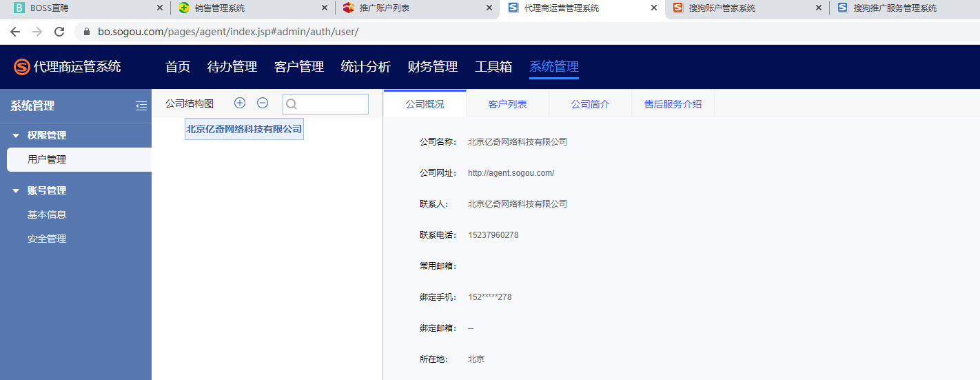Image resolution: width=980 pixels, height=380 pixels.
Task: Close the BOSS直聘 browser tab
Action: coord(160,8)
